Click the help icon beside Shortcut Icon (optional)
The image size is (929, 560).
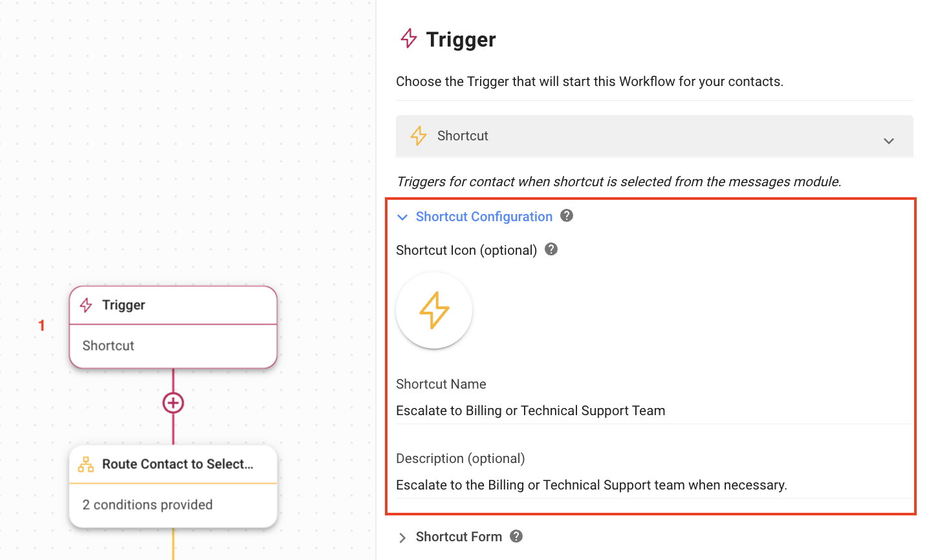tap(551, 250)
